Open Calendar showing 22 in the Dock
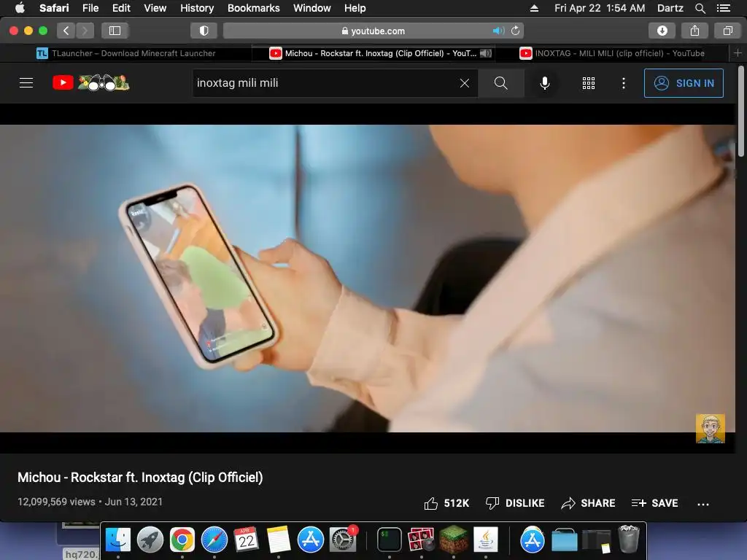This screenshot has width=747, height=560. (x=247, y=540)
